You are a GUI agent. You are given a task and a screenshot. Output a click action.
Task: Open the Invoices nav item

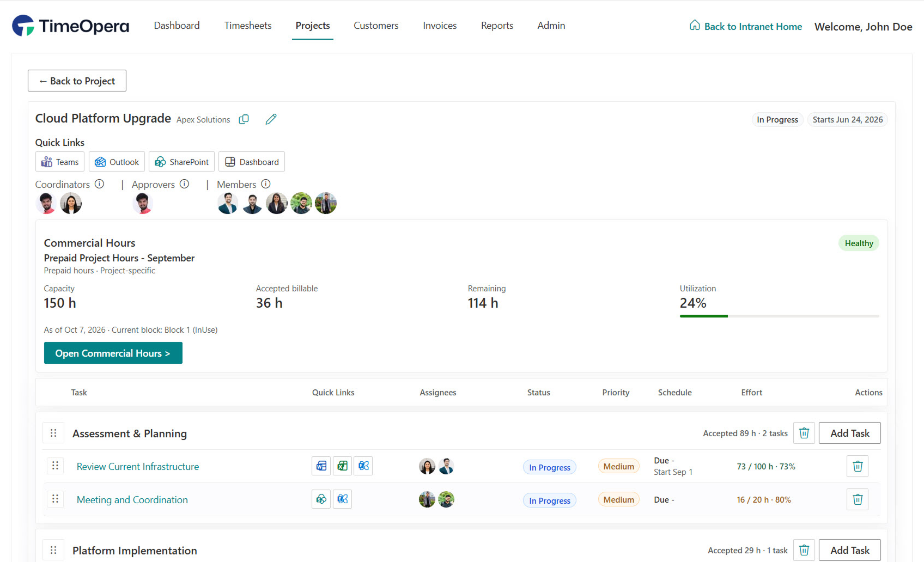click(x=440, y=26)
